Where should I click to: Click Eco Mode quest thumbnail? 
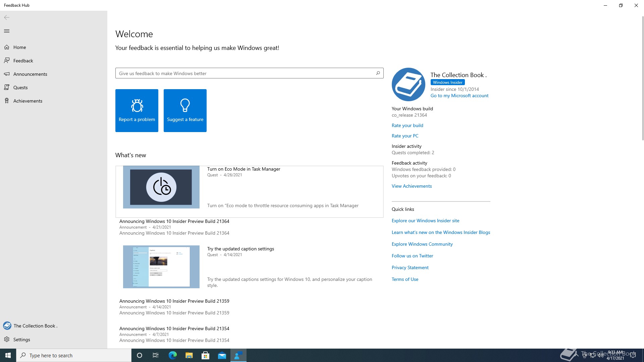(161, 187)
